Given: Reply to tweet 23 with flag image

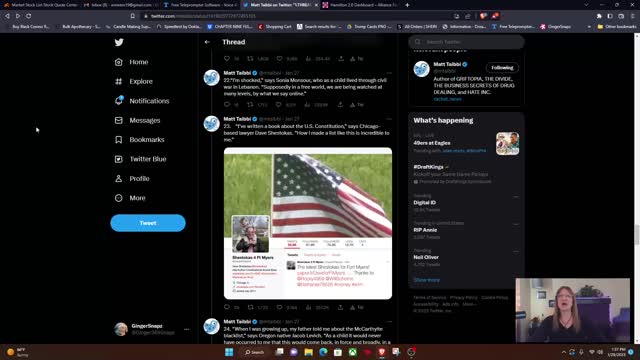Looking at the screenshot, I should [227, 307].
